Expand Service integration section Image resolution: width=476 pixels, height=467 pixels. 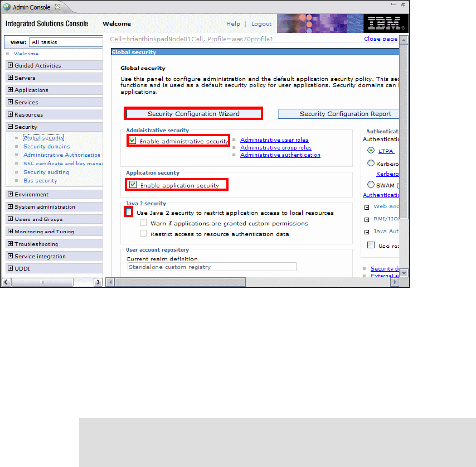tap(11, 256)
